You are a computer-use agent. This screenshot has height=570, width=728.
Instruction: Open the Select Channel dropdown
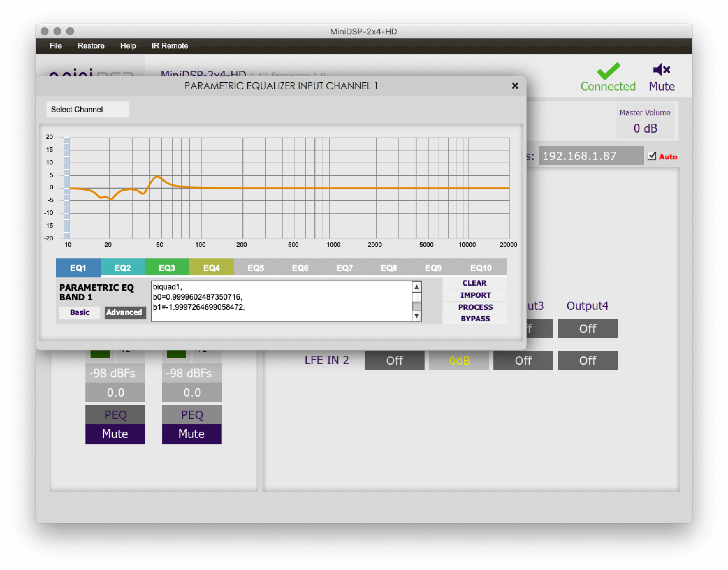click(88, 109)
